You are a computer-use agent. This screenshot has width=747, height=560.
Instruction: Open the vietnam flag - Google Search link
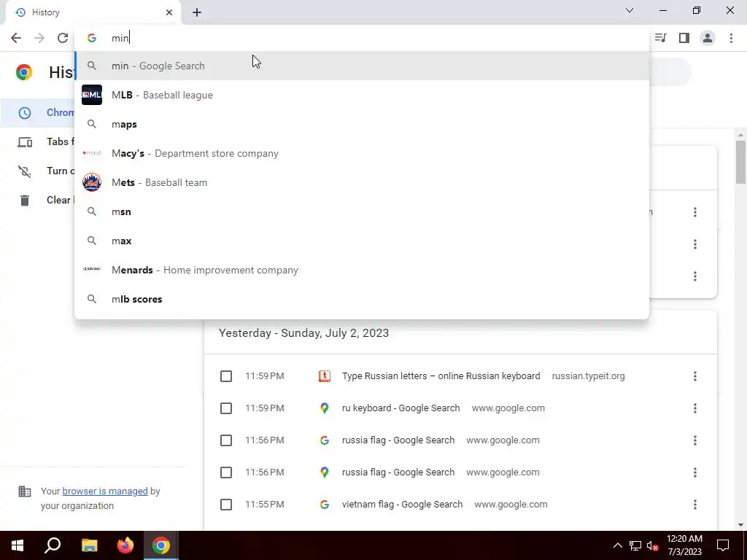coord(402,505)
